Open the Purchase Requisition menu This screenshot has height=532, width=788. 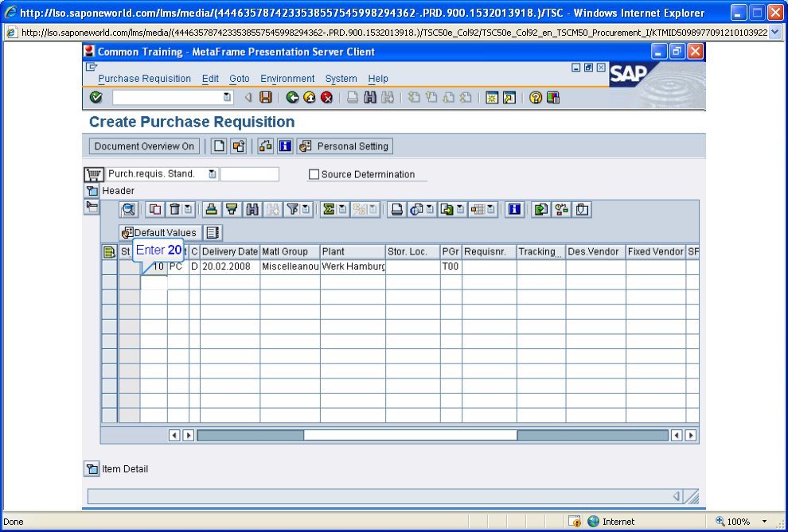[144, 79]
